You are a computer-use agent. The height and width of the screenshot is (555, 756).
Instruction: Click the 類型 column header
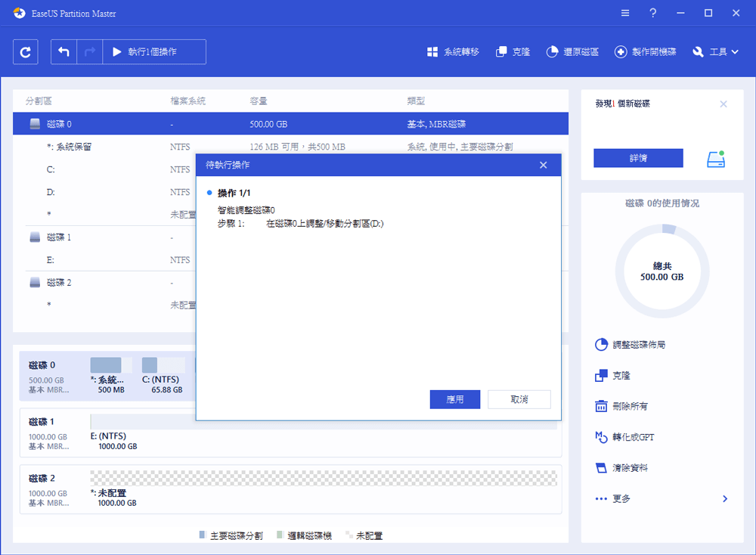pos(416,101)
